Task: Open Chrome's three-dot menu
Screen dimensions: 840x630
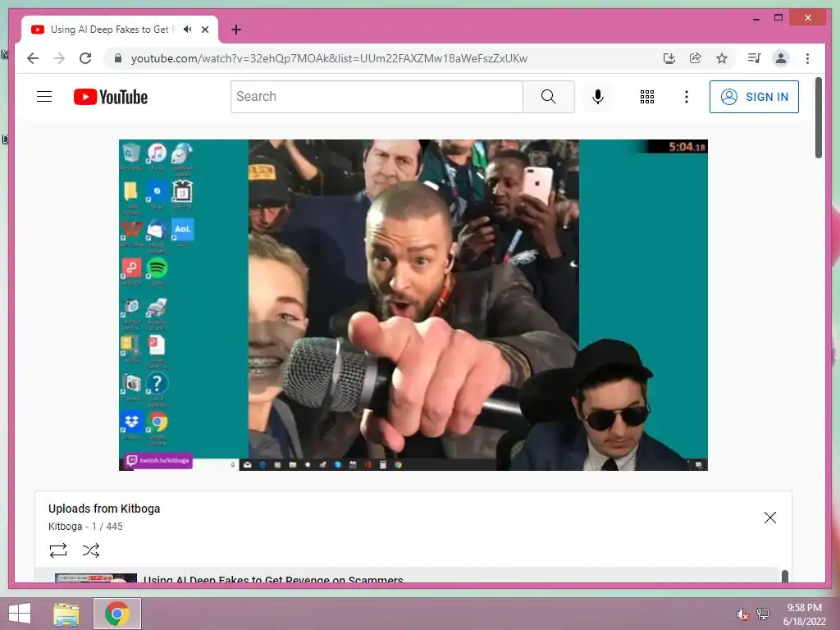Action: pyautogui.click(x=807, y=58)
